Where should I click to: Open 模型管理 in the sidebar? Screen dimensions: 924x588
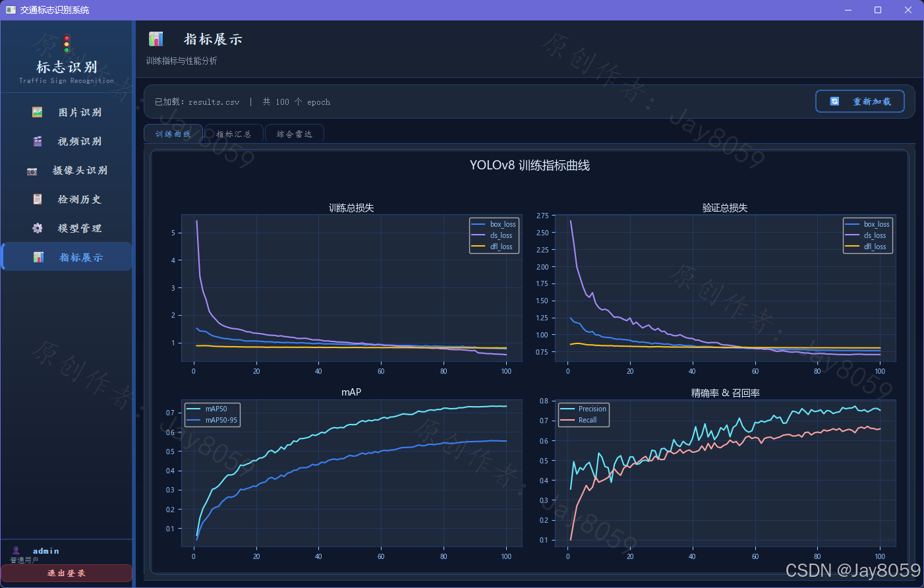pyautogui.click(x=67, y=228)
